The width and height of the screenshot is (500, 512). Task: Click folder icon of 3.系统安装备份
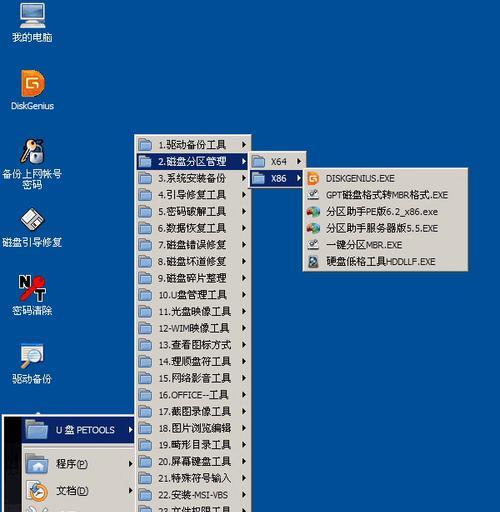pos(145,178)
